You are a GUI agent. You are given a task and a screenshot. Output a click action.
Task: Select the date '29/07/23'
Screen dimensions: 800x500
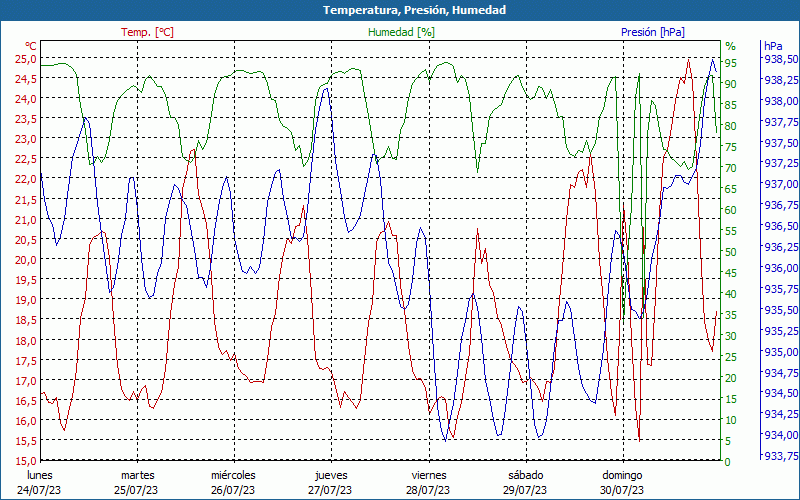524,490
